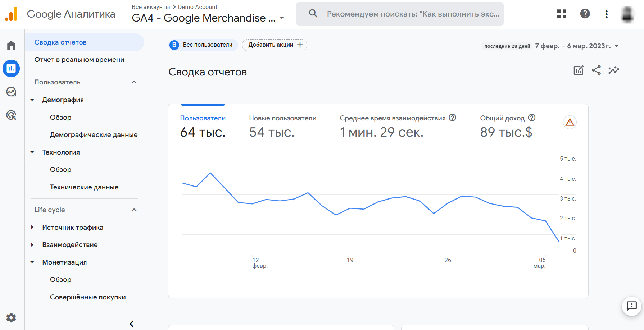The image size is (644, 330).
Task: Collapse the sidebar with the left chevron
Action: [132, 324]
